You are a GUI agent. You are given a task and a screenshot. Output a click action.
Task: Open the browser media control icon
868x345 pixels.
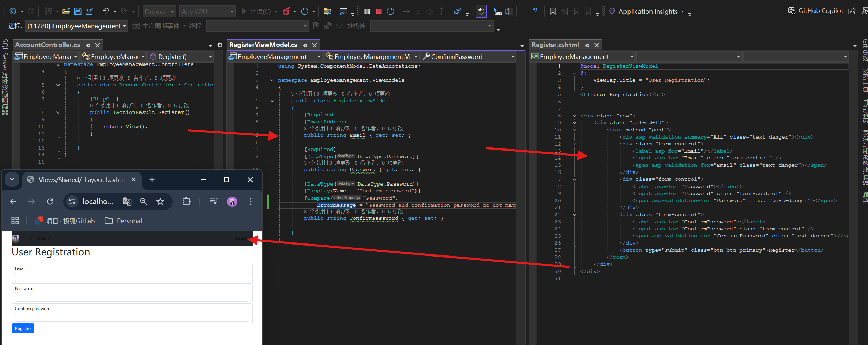pos(214,202)
